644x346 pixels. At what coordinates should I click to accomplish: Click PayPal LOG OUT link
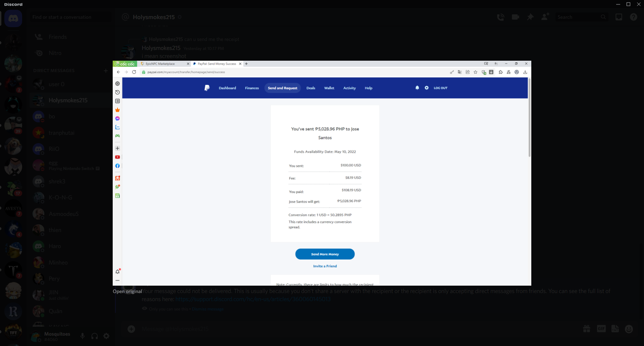[x=440, y=88]
